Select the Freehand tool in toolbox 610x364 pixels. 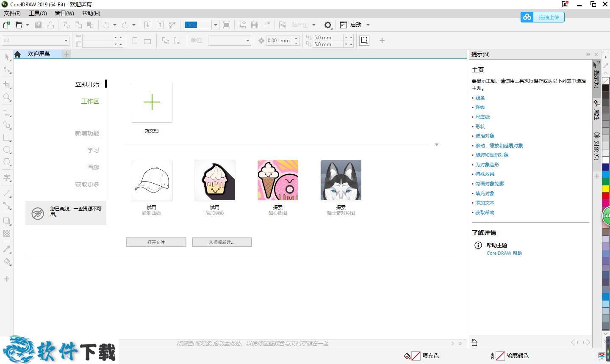pyautogui.click(x=7, y=113)
